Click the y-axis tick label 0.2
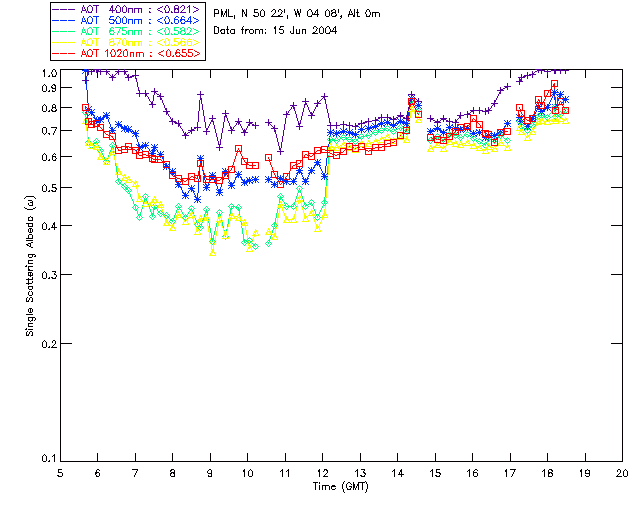This screenshot has width=640, height=512. pyautogui.click(x=49, y=344)
